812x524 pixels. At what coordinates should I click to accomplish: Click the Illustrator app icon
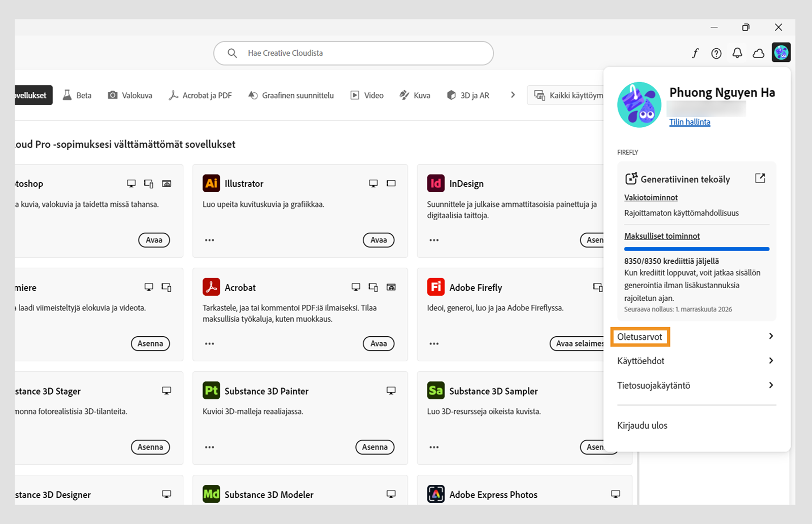211,183
